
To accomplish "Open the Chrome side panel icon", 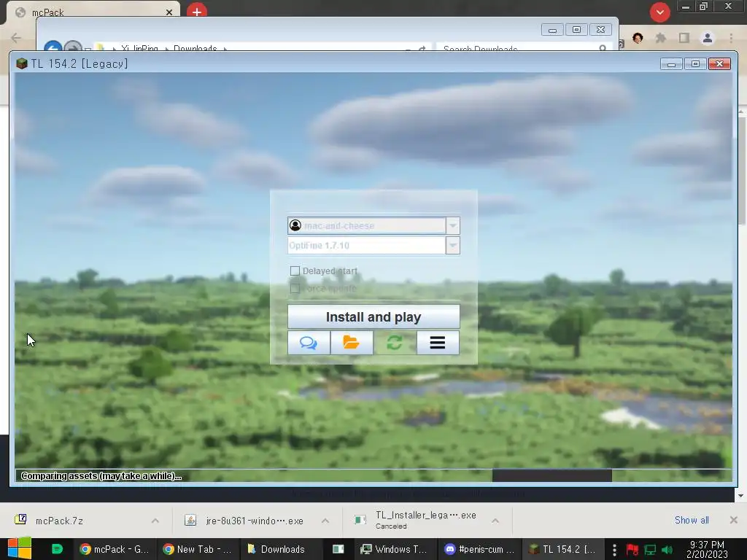I will click(684, 38).
